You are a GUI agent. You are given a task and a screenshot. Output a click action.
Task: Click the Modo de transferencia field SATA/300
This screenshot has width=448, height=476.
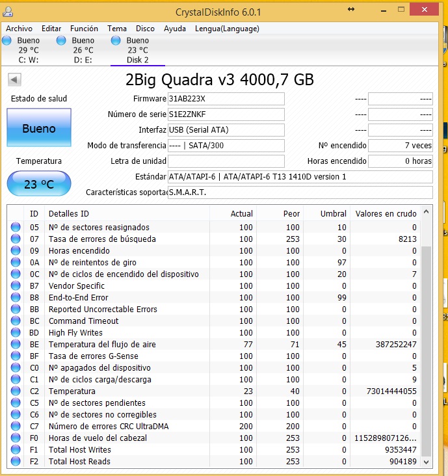tap(226, 146)
